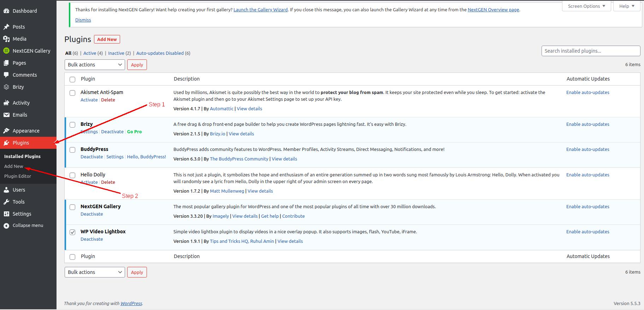Activate the Akismet Anti-Spam plugin

coord(89,100)
